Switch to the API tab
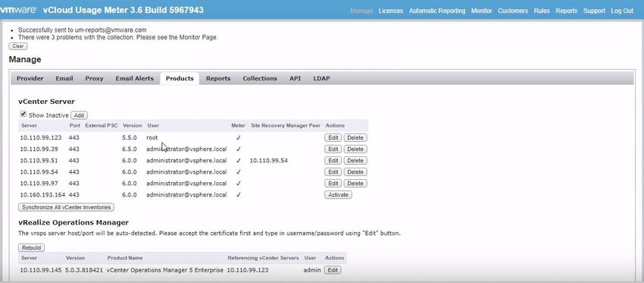Screen dimensions: 644x283 pos(295,78)
